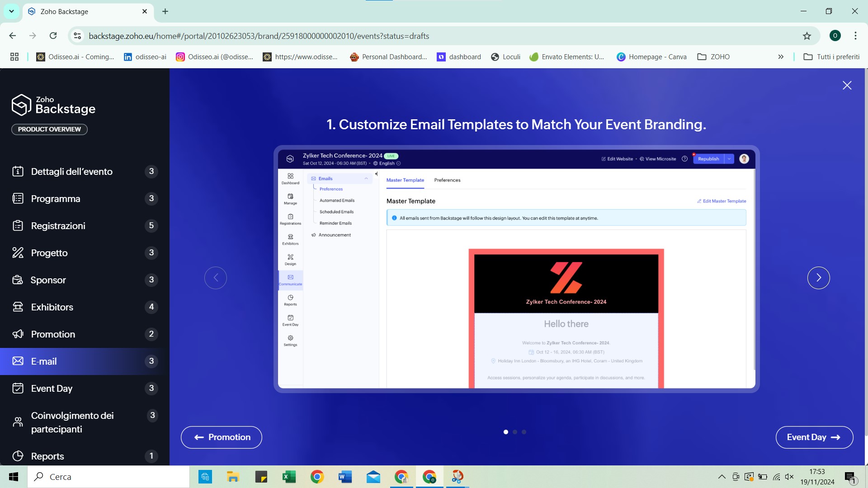Open File Explorer from taskbar
The width and height of the screenshot is (868, 488).
click(x=233, y=477)
